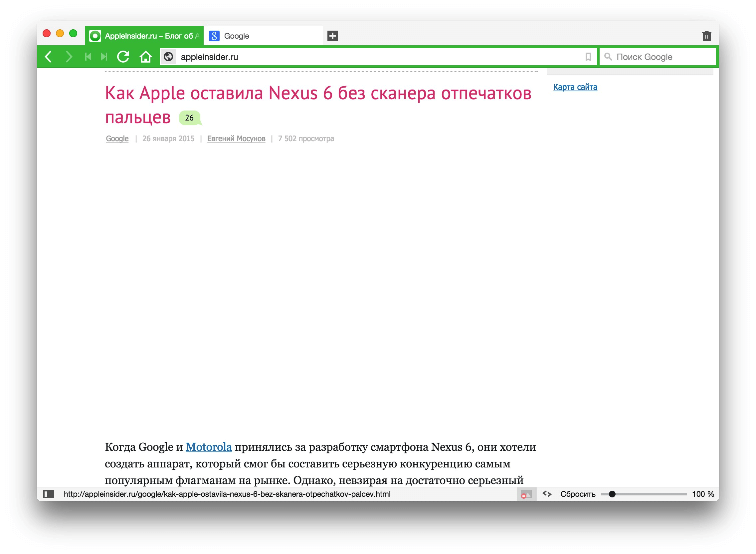Open the Motorola link in article
This screenshot has width=756, height=554.
click(x=209, y=447)
